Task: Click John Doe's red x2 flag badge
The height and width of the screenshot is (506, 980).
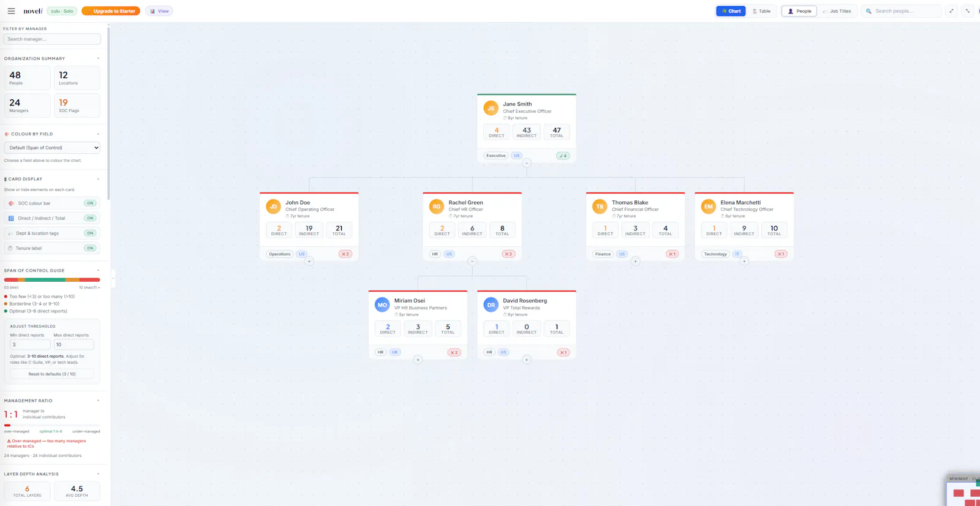Action: 345,254
